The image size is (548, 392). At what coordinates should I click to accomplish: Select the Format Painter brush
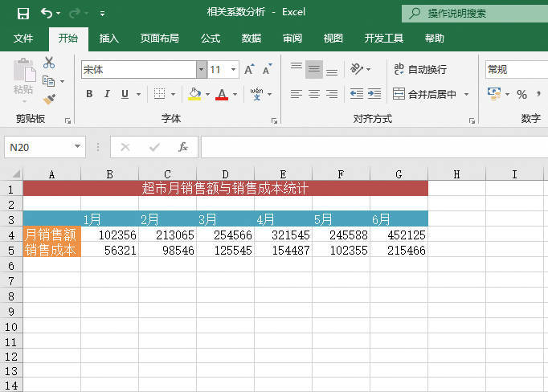[49, 100]
